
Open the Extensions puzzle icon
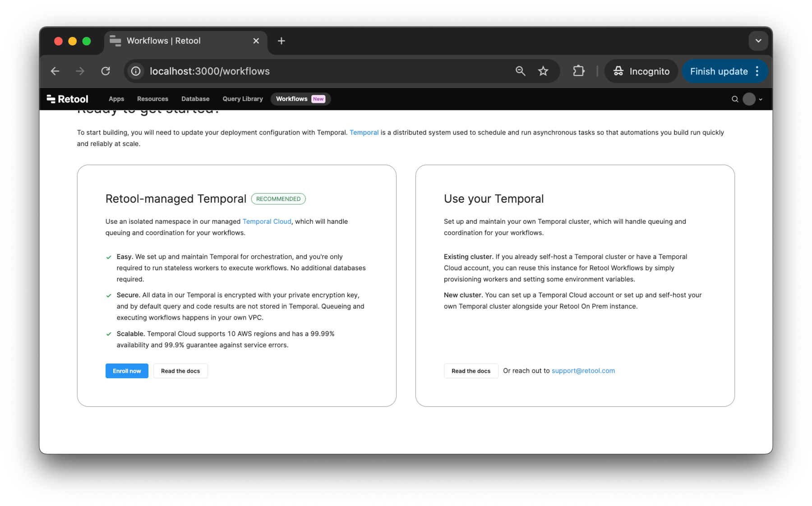[578, 71]
